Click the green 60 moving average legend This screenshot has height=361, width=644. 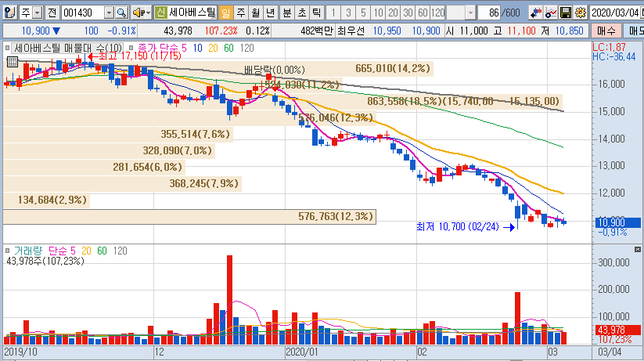228,48
